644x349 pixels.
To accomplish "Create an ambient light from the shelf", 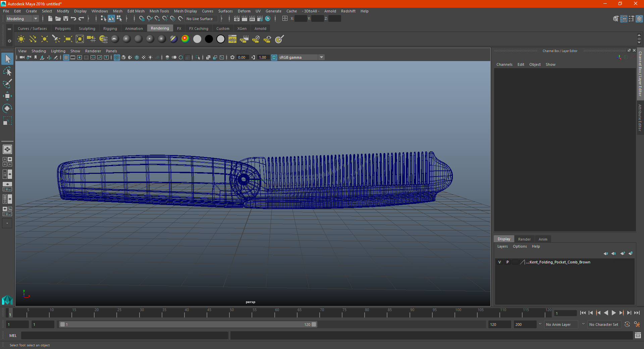I will point(21,39).
